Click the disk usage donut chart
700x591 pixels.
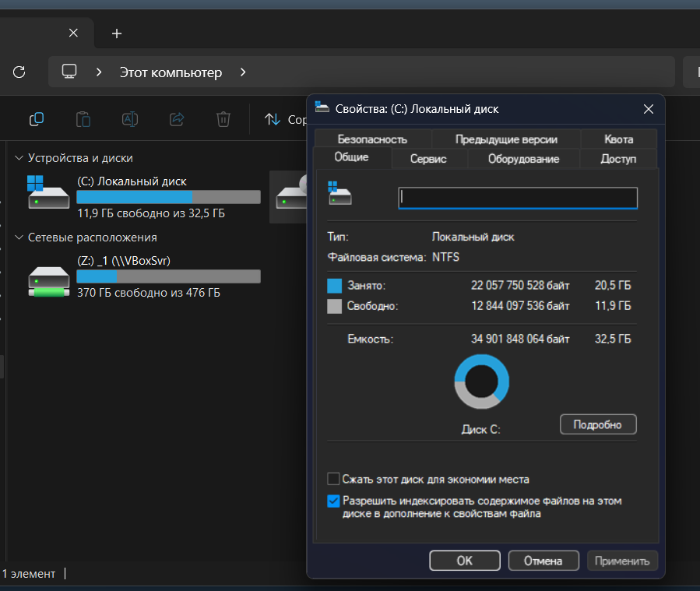(482, 382)
